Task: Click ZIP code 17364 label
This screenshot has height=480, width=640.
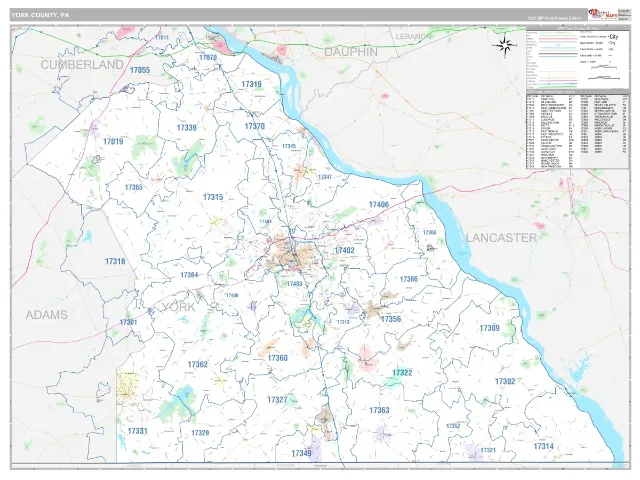Action: point(189,275)
